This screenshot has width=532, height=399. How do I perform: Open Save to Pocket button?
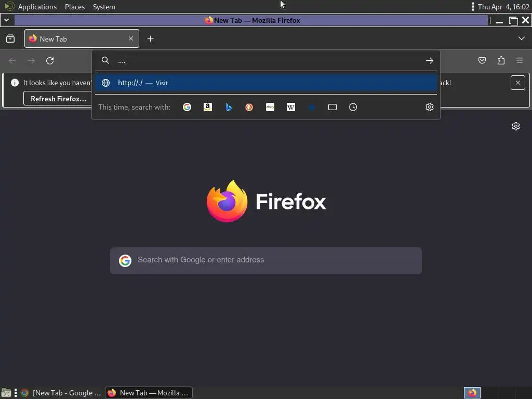click(x=482, y=60)
